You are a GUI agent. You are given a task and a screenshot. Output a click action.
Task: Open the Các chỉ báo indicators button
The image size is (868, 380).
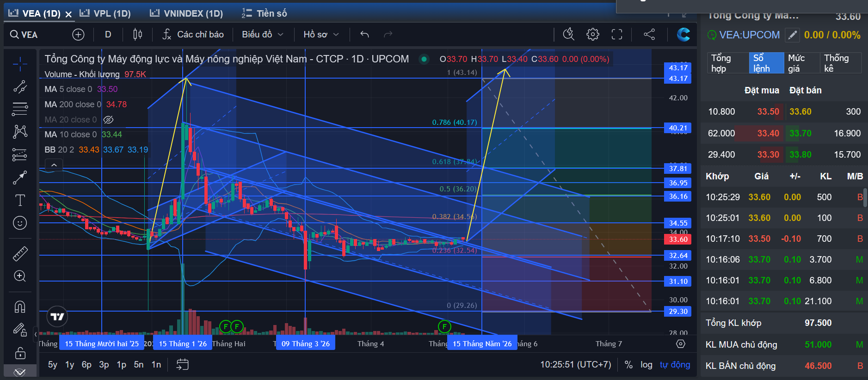[193, 35]
